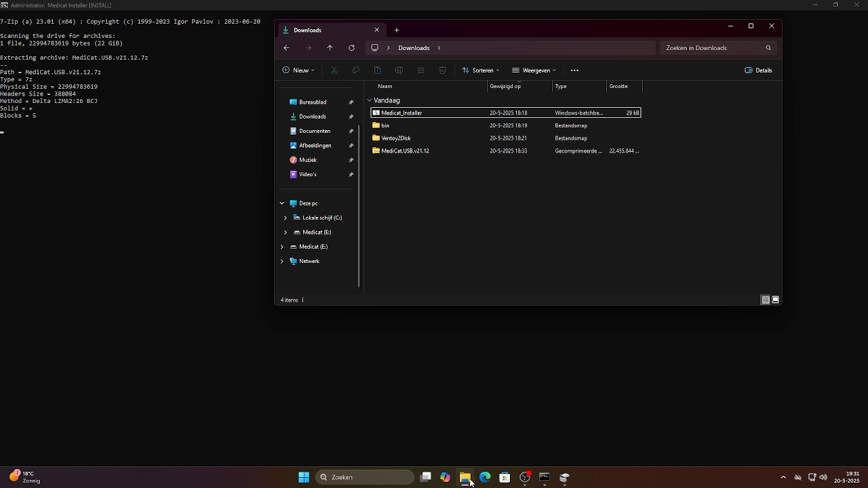Switch to large thumbnails view icon in status bar
This screenshot has height=488, width=868.
pos(775,300)
